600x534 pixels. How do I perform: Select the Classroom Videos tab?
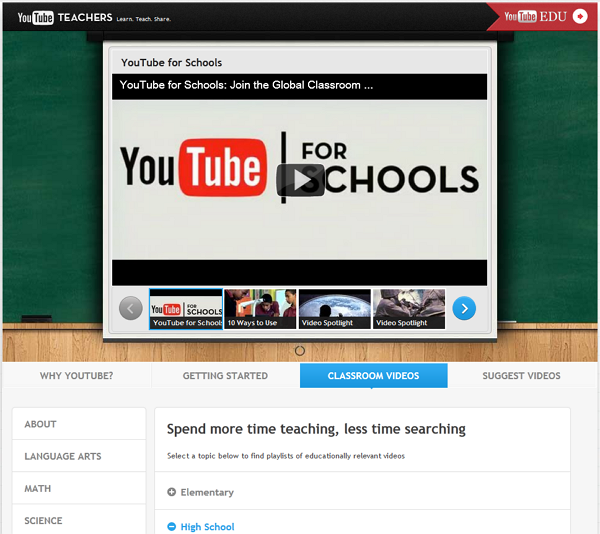pyautogui.click(x=373, y=376)
